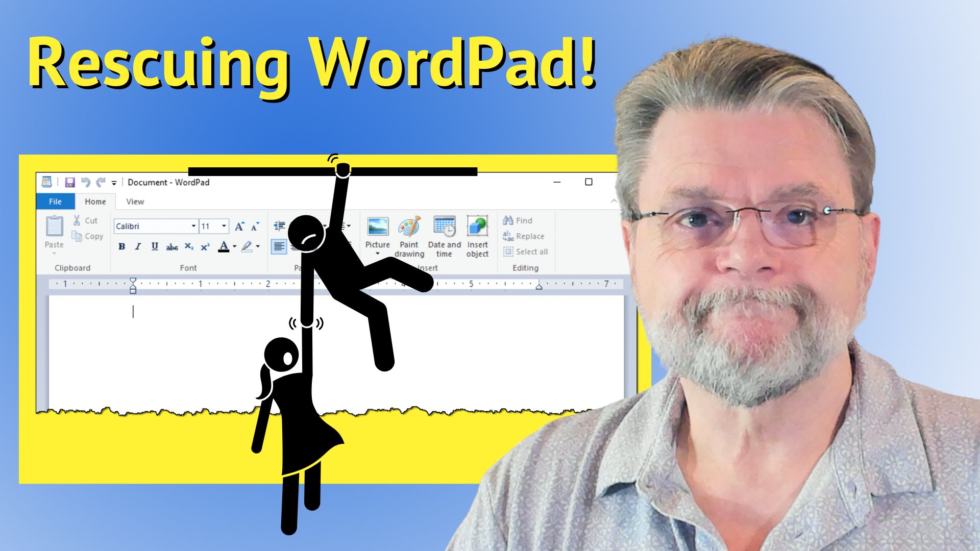The height and width of the screenshot is (551, 980).
Task: Apply subscript formatting
Action: 189,246
